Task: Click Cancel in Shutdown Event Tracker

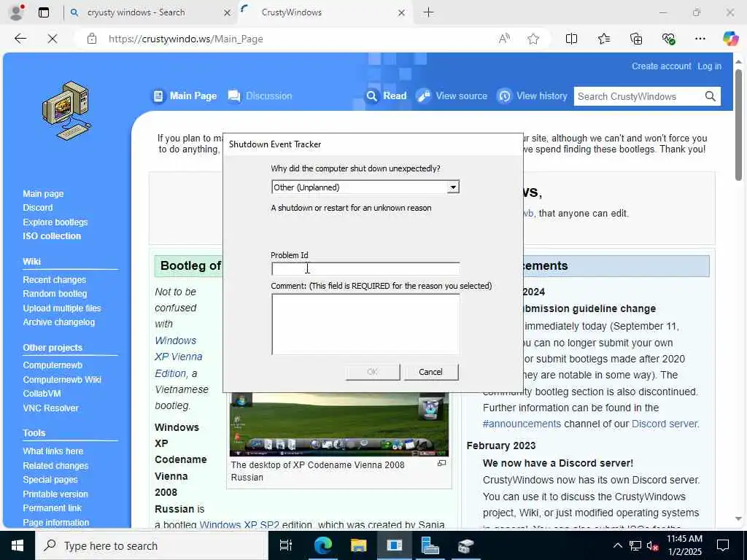Action: (431, 372)
